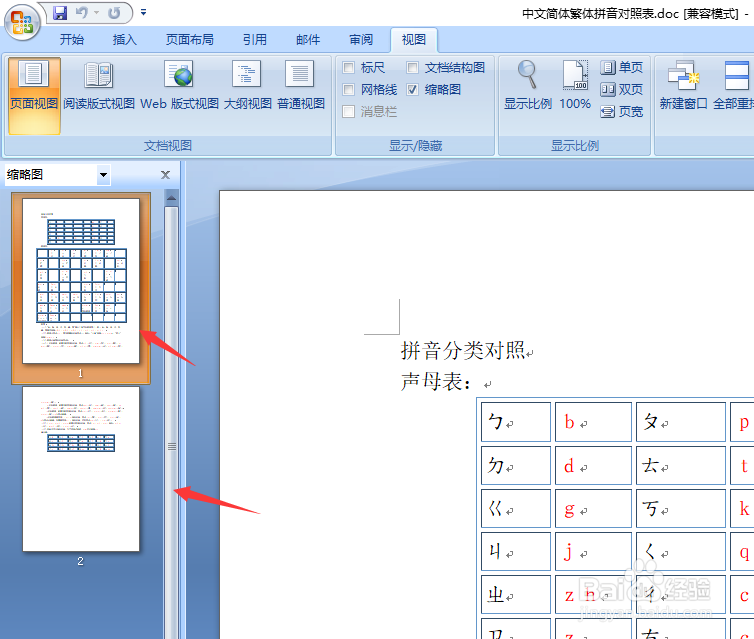
Task: Click the table cell containing red j
Action: 593,551
